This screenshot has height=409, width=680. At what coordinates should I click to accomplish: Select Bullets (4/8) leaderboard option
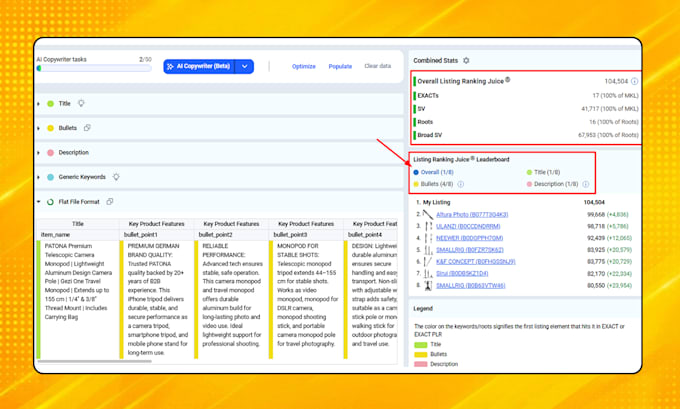[x=433, y=184]
